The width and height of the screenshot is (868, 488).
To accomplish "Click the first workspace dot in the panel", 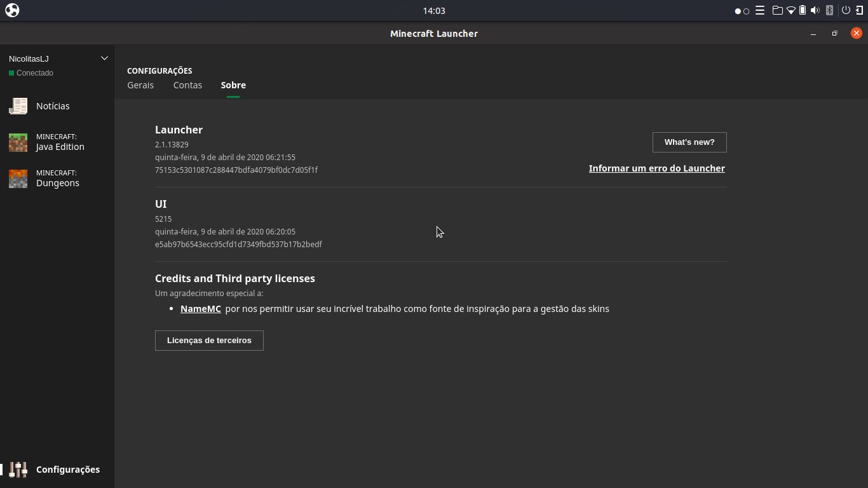I will point(738,11).
